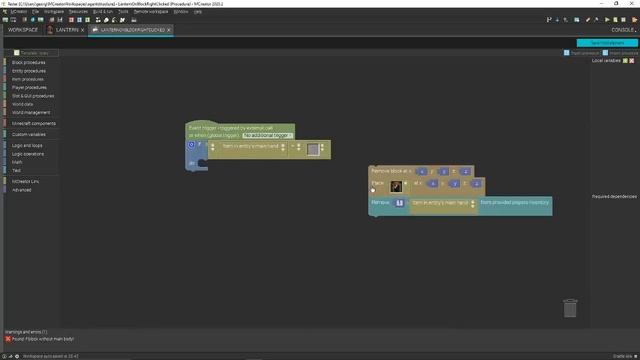Click the Export procedure icon
The width and height of the screenshot is (640, 360).
pyautogui.click(x=567, y=53)
